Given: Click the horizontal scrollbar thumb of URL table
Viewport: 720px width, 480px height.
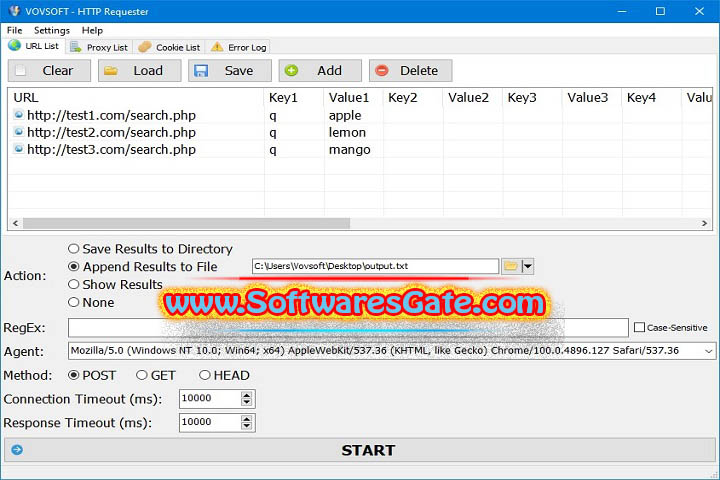Looking at the screenshot, I should coord(186,223).
